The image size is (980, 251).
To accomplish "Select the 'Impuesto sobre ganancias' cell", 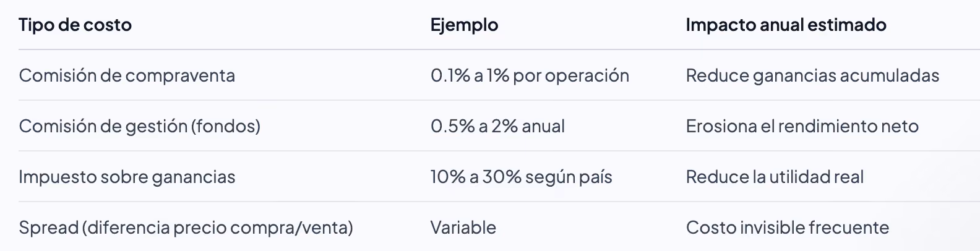I will coord(127,177).
